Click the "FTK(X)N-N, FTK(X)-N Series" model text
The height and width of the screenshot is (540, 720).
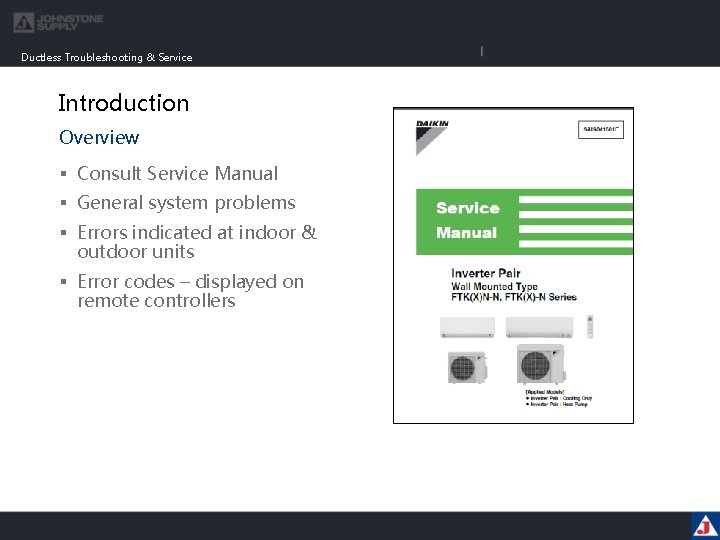[x=514, y=297]
